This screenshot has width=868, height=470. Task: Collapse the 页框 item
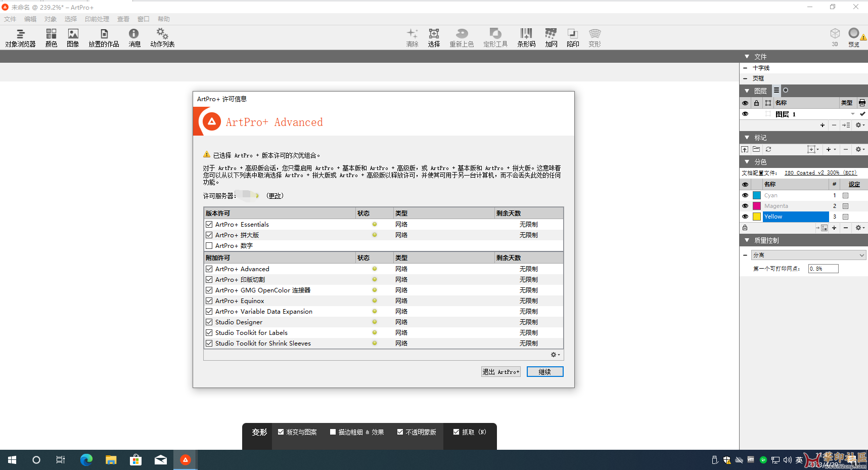coord(745,78)
